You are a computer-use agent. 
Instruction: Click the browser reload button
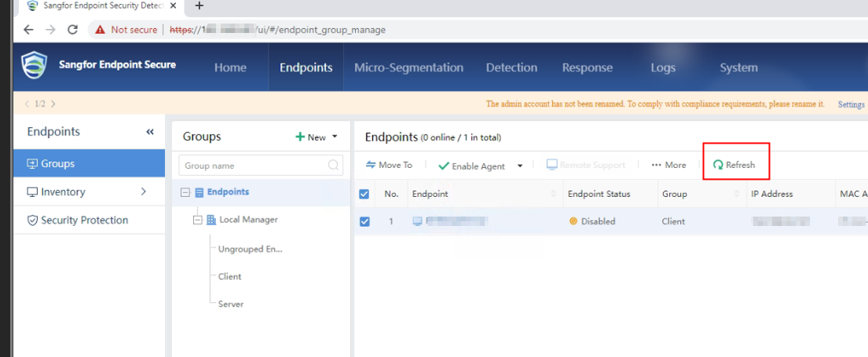click(x=73, y=30)
